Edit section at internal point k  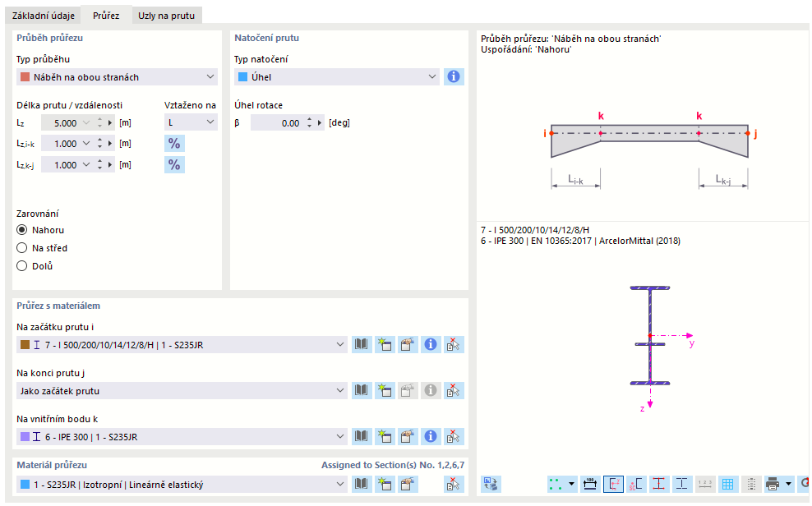[408, 437]
